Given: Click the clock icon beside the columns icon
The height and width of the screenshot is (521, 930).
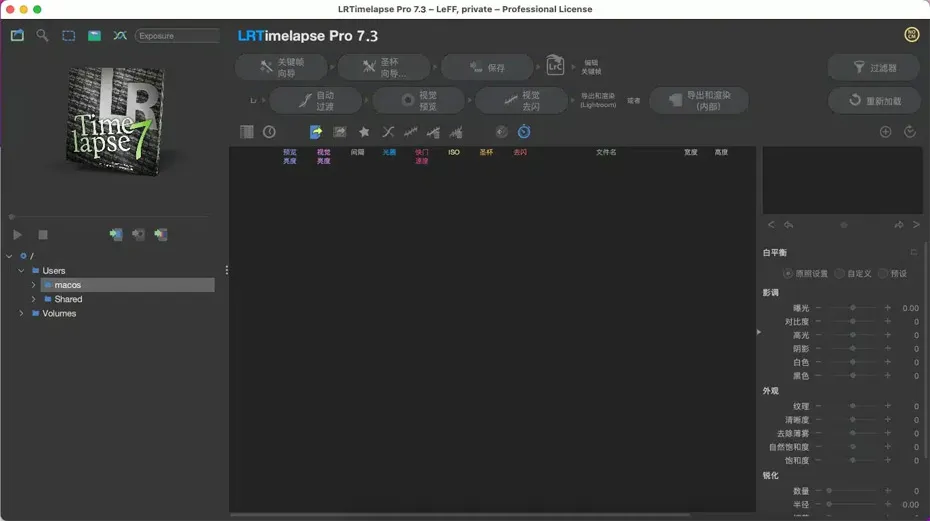Looking at the screenshot, I should [269, 132].
